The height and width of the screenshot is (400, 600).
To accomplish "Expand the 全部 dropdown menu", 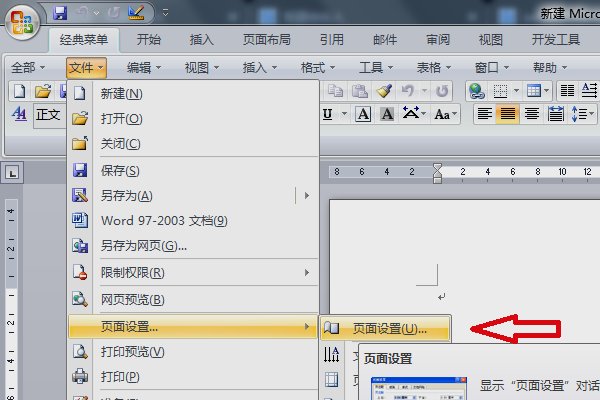I will 28,68.
